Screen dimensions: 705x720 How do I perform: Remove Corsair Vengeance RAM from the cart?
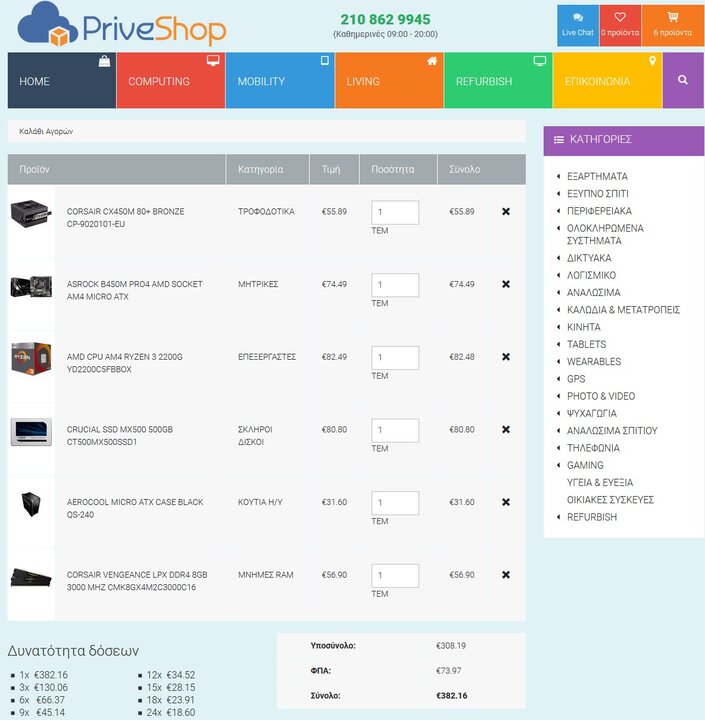click(x=506, y=574)
